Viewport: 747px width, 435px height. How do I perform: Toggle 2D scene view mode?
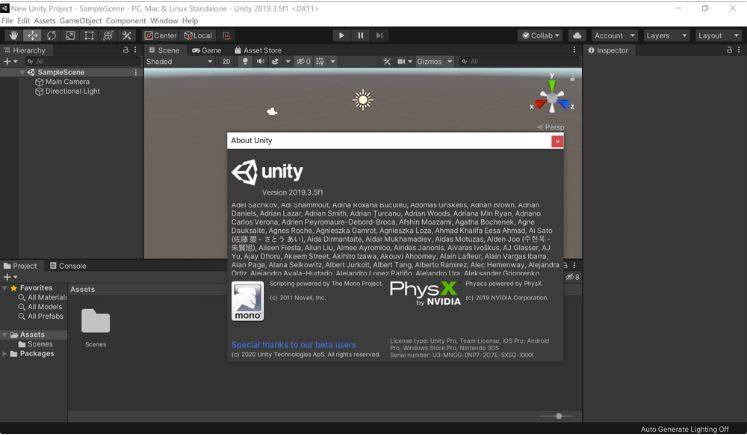pyautogui.click(x=226, y=62)
